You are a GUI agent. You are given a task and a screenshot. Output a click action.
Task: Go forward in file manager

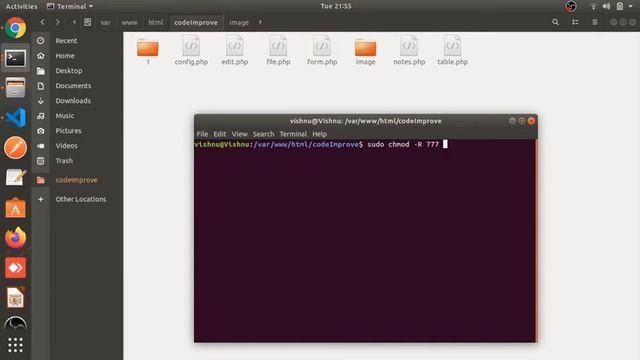[58, 22]
